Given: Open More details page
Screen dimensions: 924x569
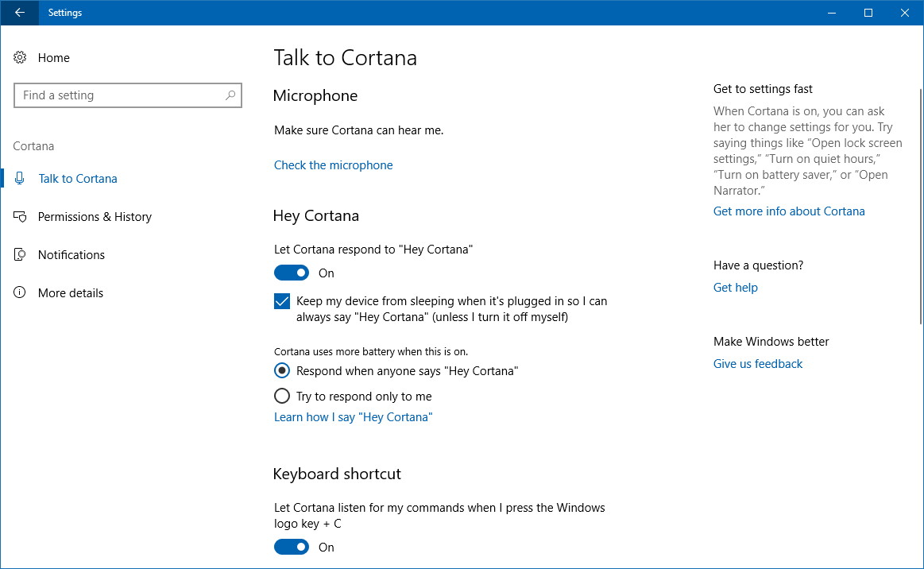Looking at the screenshot, I should coord(70,292).
